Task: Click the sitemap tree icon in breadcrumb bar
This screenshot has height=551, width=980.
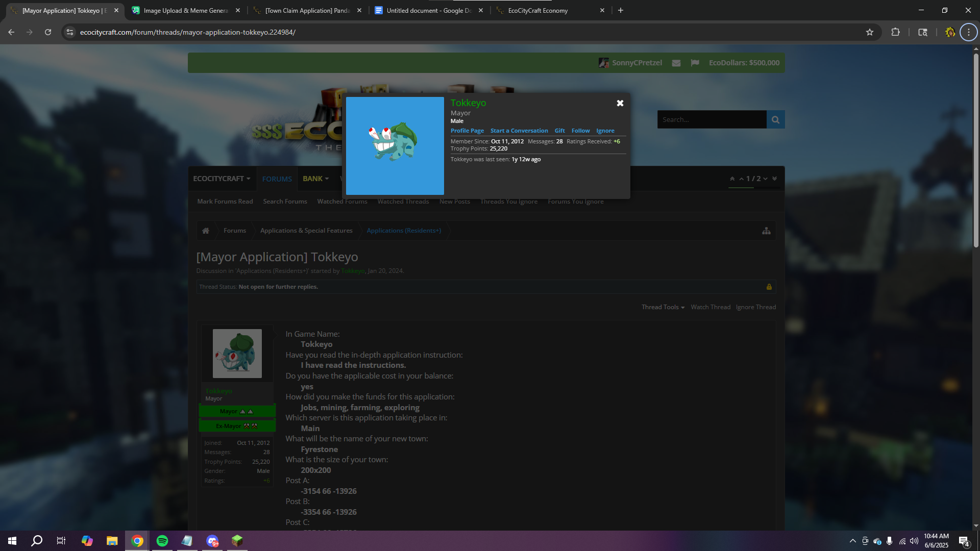Action: 767,231
